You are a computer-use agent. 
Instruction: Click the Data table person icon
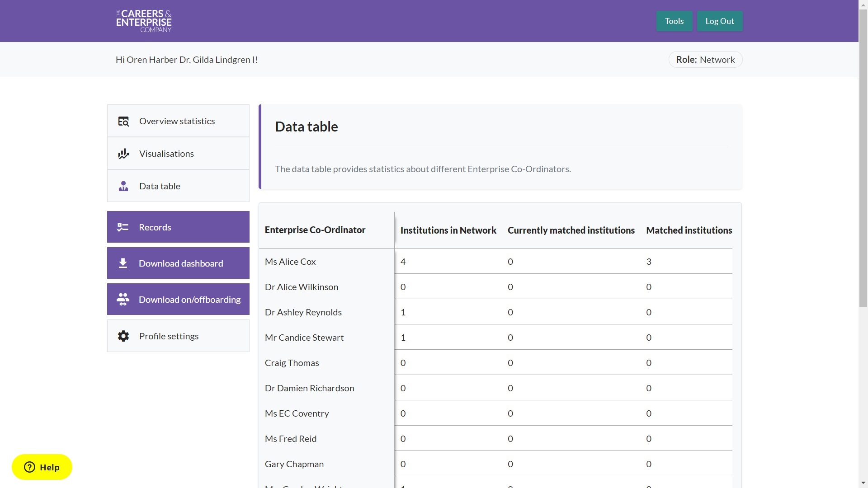[x=123, y=186]
